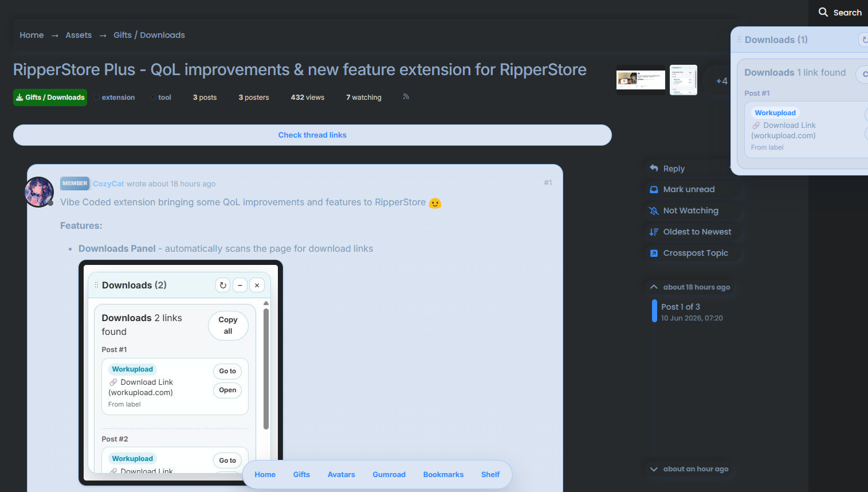Click the Gifts / Downloads breadcrumb link
868x492 pixels.
click(x=149, y=35)
